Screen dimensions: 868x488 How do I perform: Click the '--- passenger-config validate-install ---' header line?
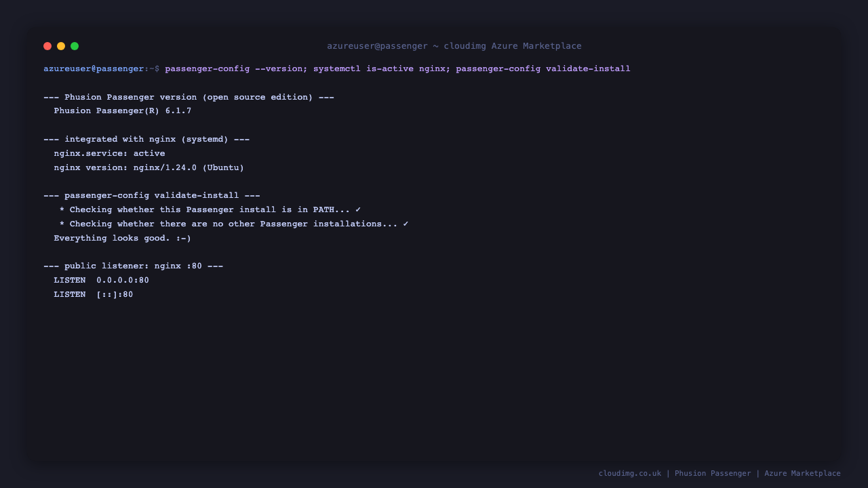click(x=152, y=195)
